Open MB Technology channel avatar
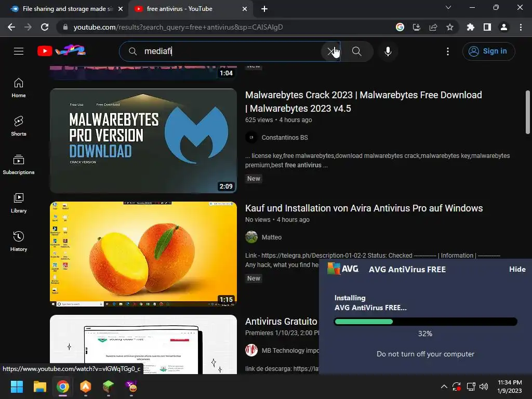This screenshot has height=399, width=532. [251, 351]
